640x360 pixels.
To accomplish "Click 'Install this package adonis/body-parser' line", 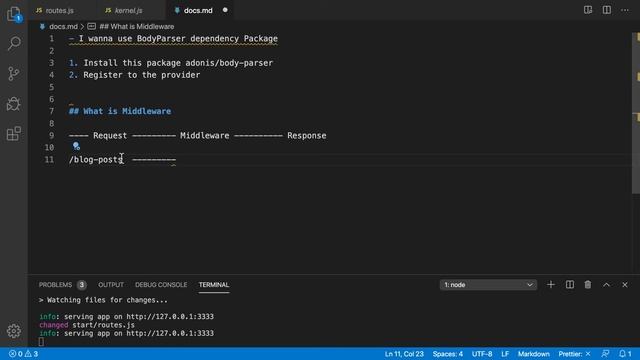I will click(178, 63).
